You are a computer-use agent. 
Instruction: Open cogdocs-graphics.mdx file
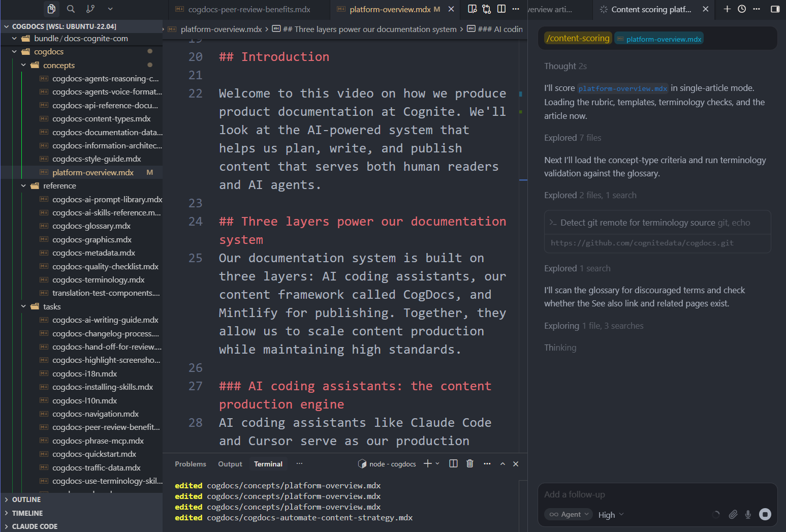[92, 240]
